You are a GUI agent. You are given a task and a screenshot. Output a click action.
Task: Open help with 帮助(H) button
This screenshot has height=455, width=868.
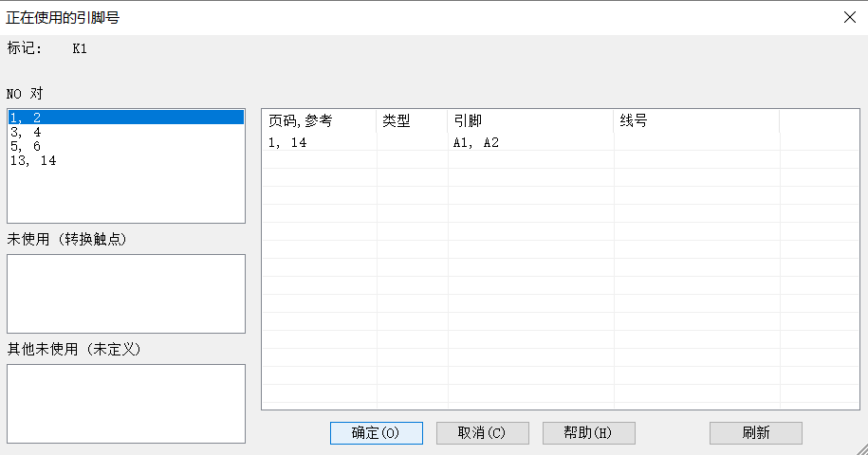(588, 433)
